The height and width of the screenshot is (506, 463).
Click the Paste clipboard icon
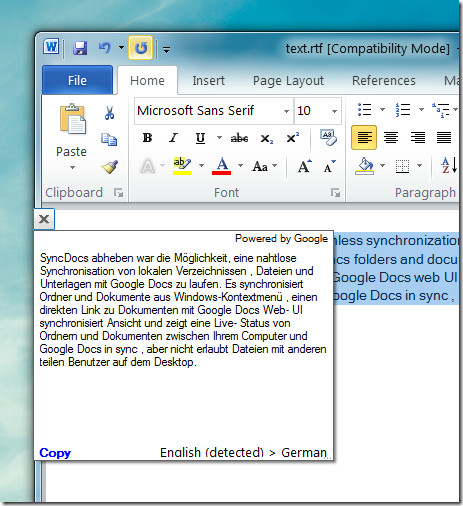[x=72, y=119]
